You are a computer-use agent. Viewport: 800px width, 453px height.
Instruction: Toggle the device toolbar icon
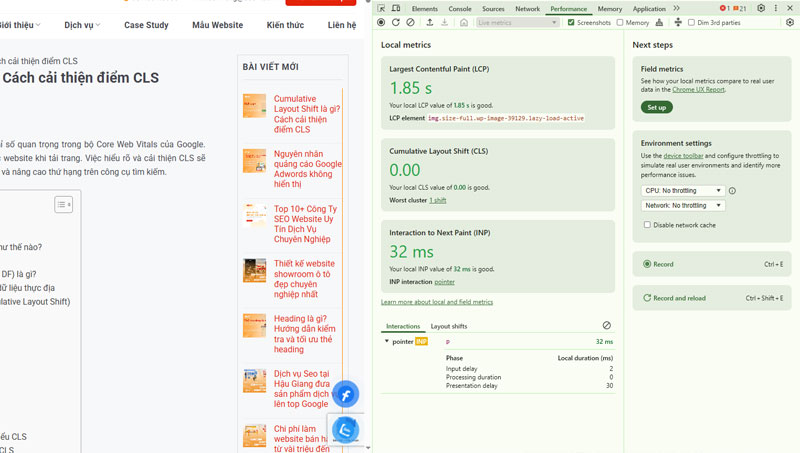[395, 8]
